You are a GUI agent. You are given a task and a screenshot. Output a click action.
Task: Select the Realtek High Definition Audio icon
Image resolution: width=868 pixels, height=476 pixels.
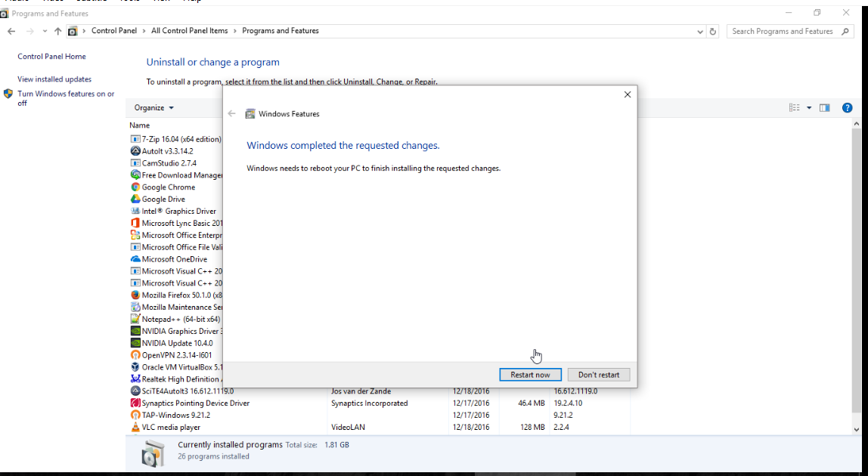click(x=135, y=379)
